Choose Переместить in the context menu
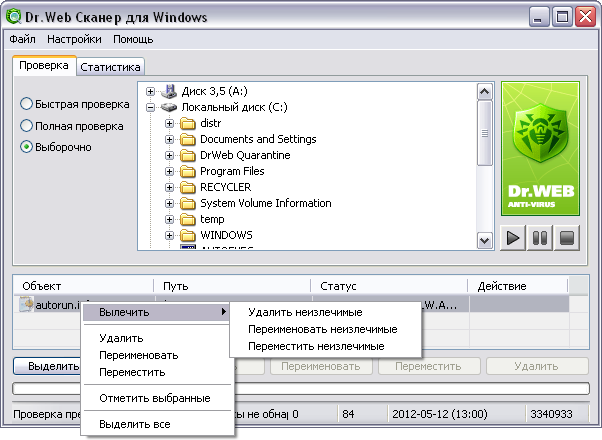 pyautogui.click(x=156, y=372)
